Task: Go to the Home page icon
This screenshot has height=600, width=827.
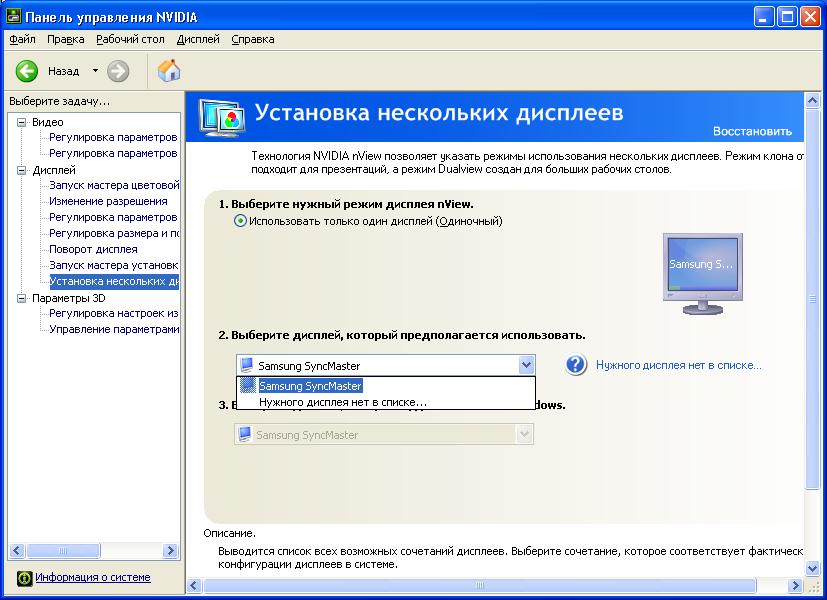Action: pos(169,71)
